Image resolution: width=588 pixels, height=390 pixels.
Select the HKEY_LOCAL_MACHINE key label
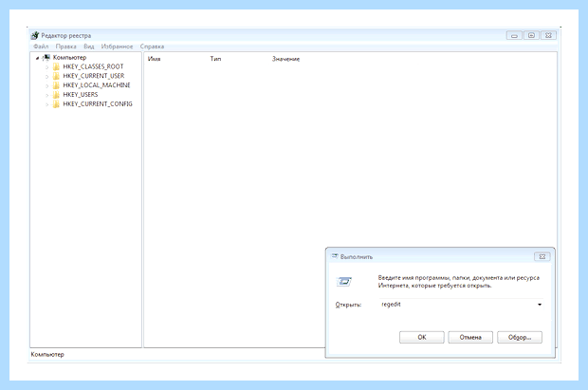coord(97,85)
